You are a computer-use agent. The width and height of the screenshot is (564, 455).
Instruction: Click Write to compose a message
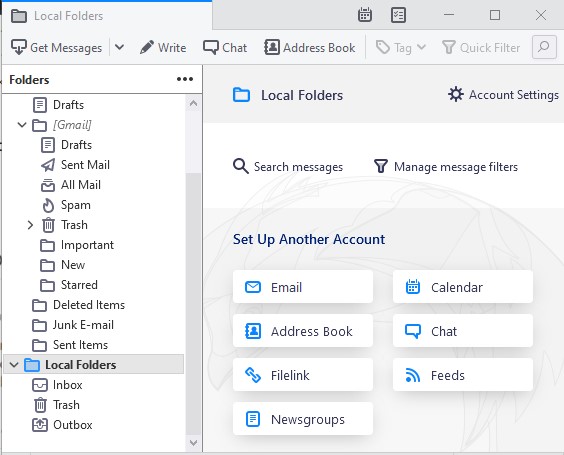[163, 47]
